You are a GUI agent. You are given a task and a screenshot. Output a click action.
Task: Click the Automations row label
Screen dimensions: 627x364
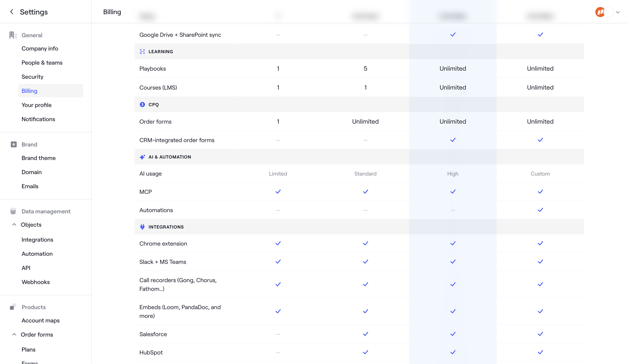(x=156, y=210)
